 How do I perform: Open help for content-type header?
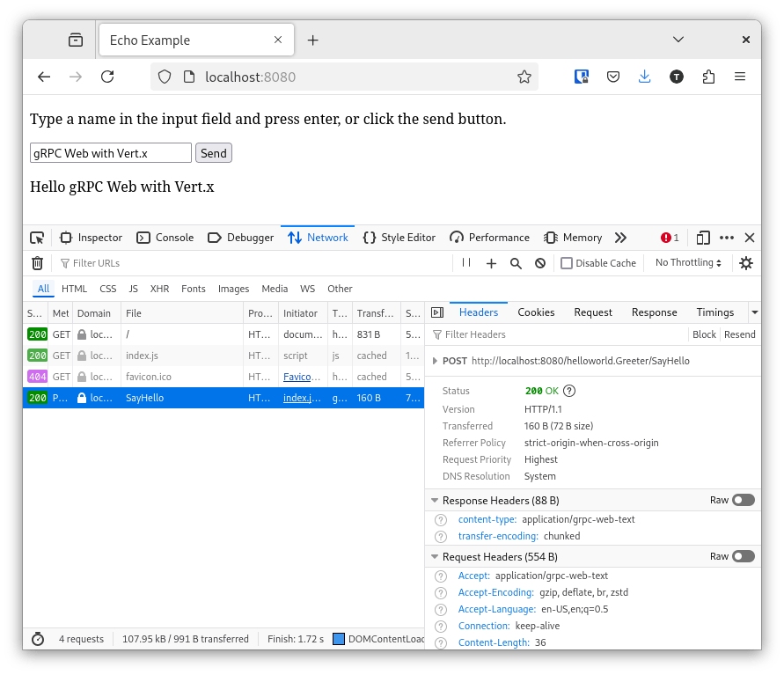point(441,520)
